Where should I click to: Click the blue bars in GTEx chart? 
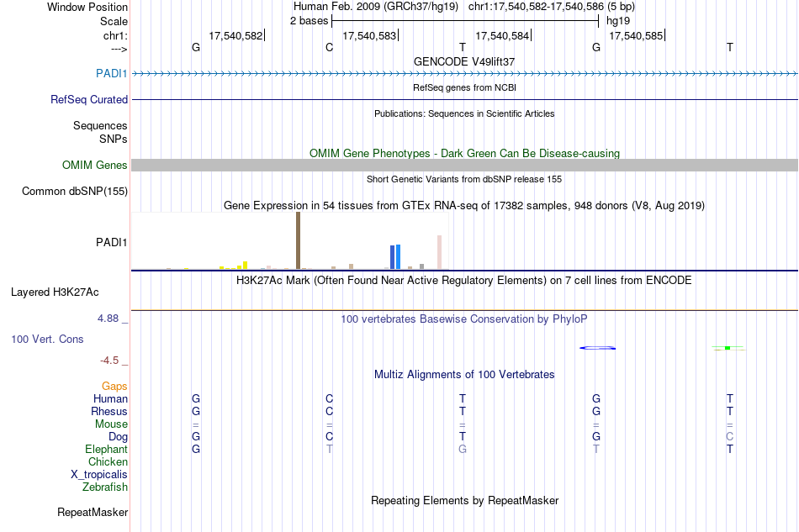point(395,256)
